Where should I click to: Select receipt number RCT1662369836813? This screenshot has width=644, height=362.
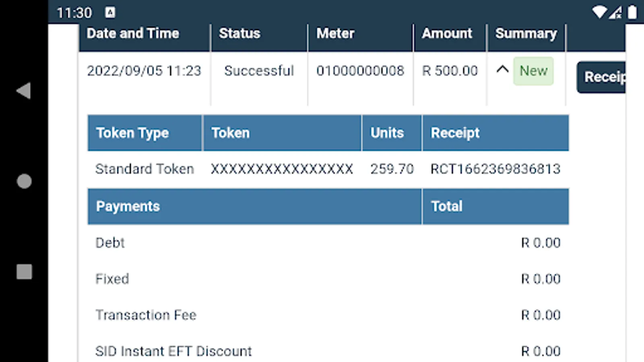495,169
